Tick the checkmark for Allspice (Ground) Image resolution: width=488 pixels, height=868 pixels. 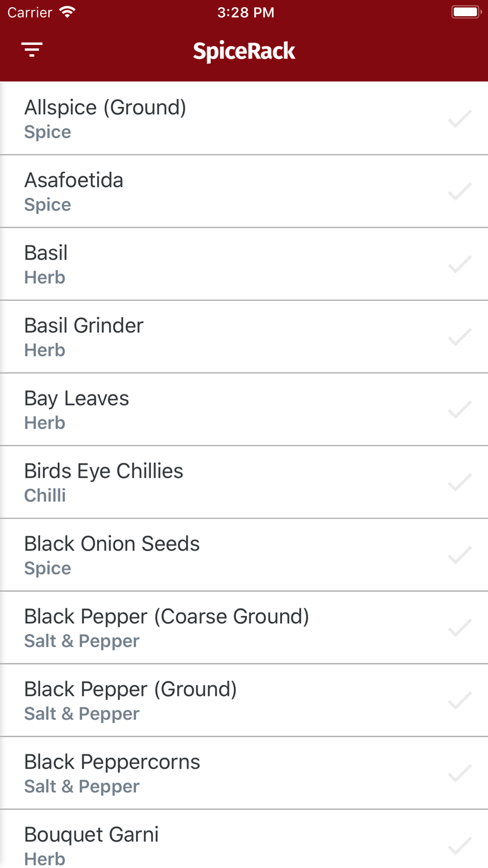(460, 119)
